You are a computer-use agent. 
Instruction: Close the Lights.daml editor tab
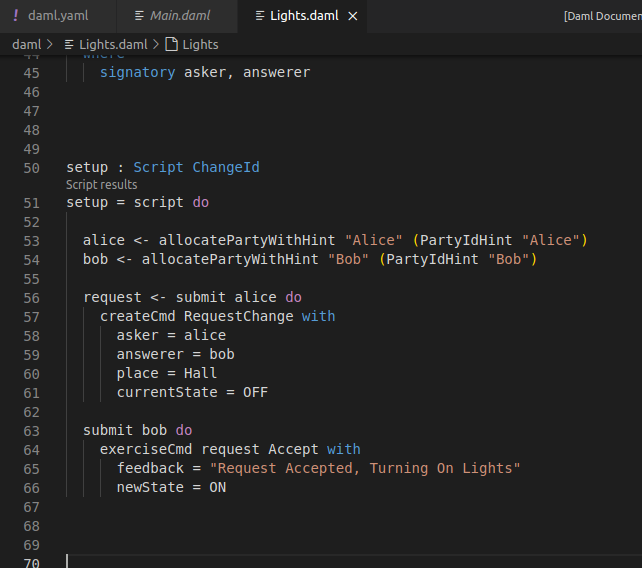(351, 16)
